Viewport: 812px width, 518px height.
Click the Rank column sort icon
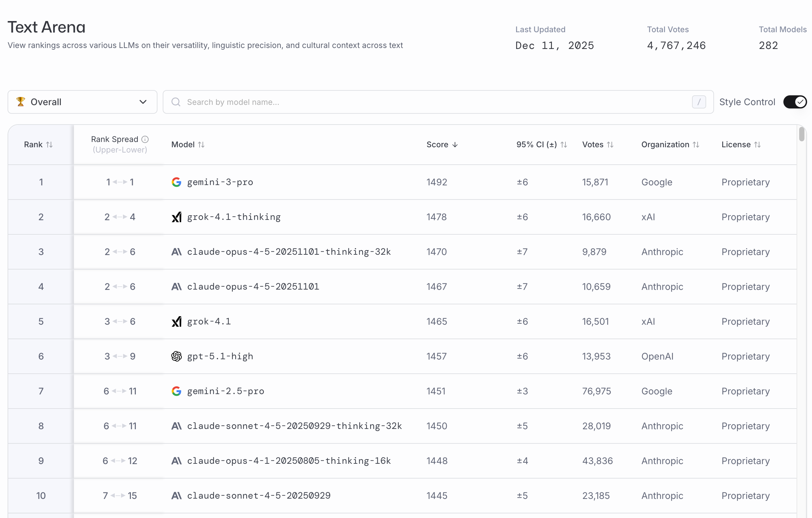50,145
